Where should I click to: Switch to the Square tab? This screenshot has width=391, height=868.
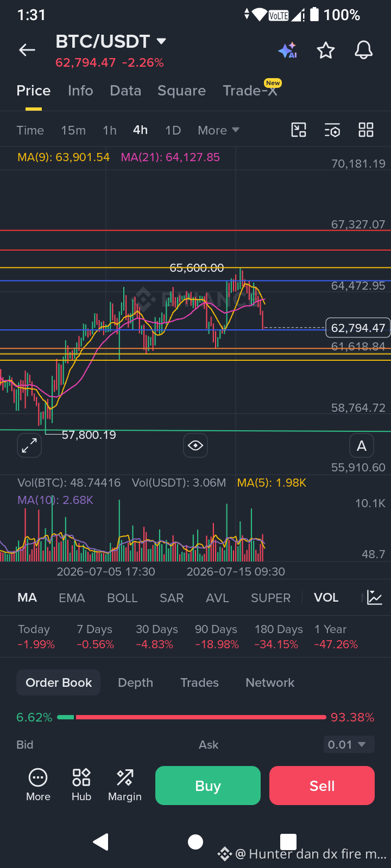[x=181, y=91]
